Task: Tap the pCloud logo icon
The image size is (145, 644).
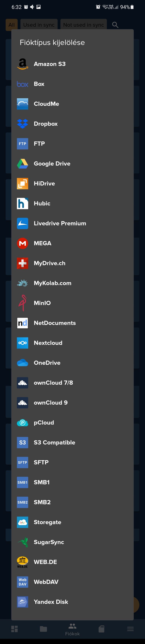Action: 22,423
